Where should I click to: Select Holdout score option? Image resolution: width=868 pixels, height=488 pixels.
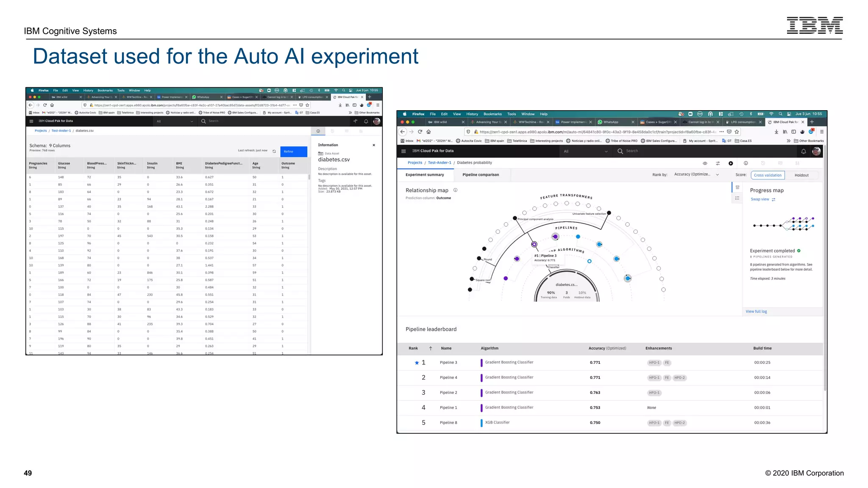(801, 175)
